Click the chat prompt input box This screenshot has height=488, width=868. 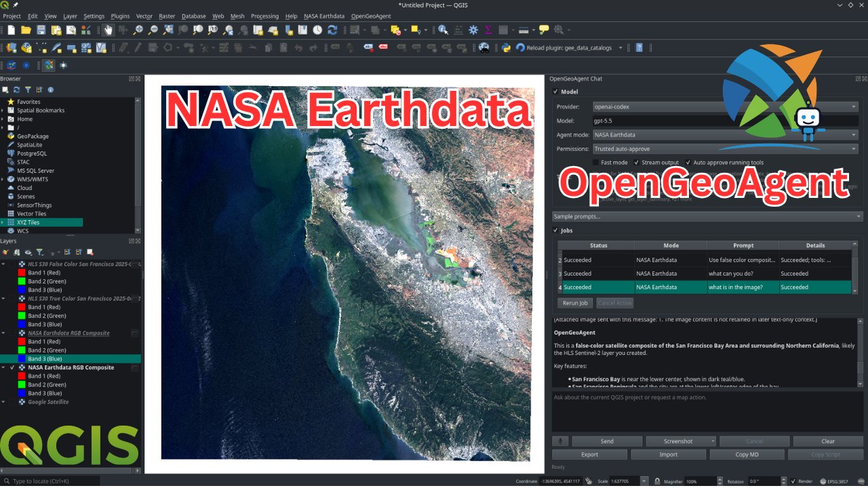coord(707,411)
